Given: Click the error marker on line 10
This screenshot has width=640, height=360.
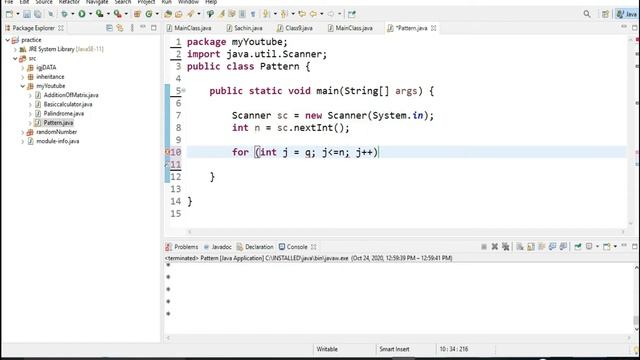Looking at the screenshot, I should (x=167, y=152).
